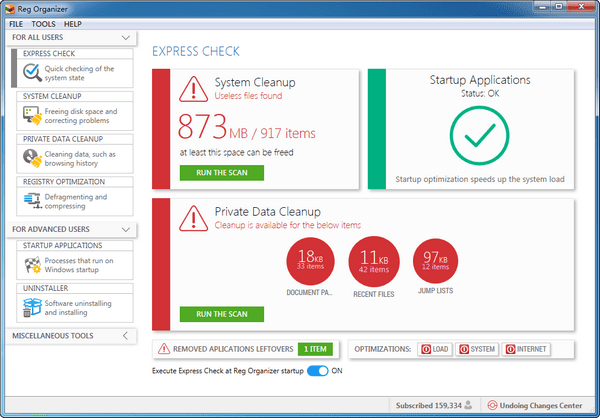Click the green checkmark circle for startup status
Viewport: 600px width, 418px height.
pyautogui.click(x=479, y=136)
